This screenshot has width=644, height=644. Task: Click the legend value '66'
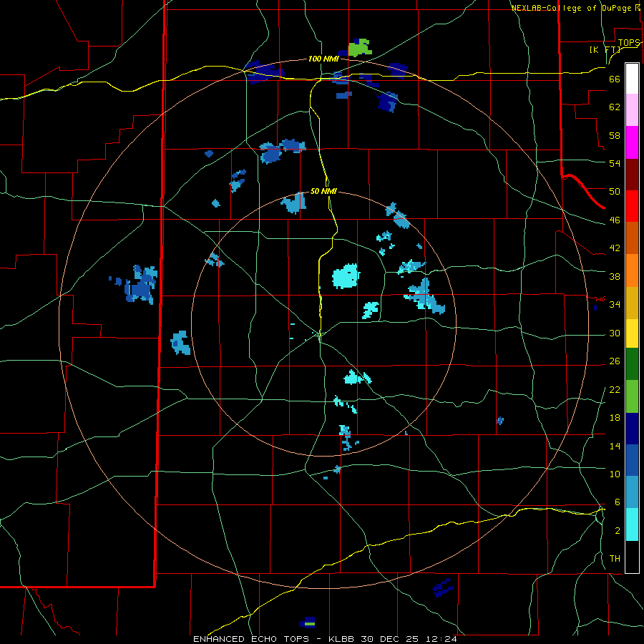pos(615,79)
